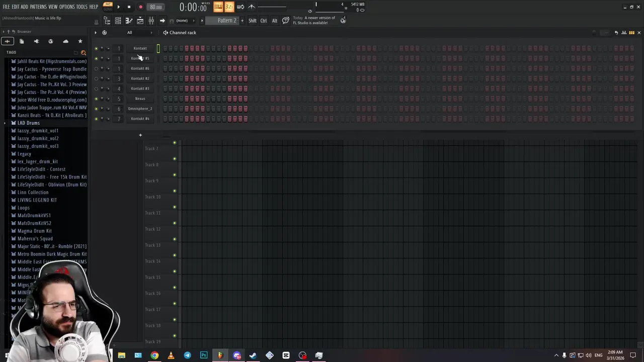Click the Ctrl button

(264, 21)
